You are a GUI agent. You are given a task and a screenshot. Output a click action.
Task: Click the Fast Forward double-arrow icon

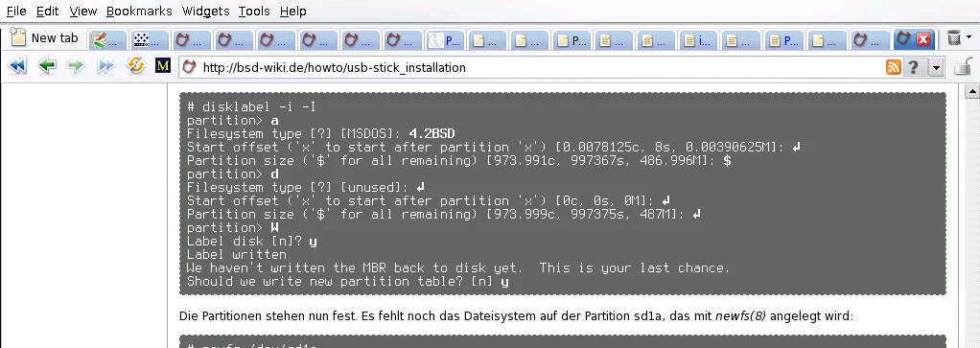pos(105,65)
